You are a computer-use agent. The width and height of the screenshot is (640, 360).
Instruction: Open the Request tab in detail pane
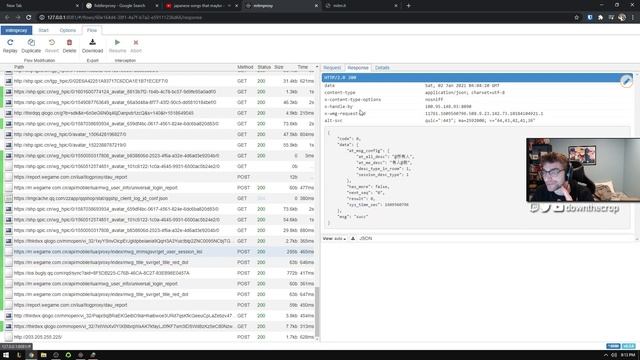332,68
